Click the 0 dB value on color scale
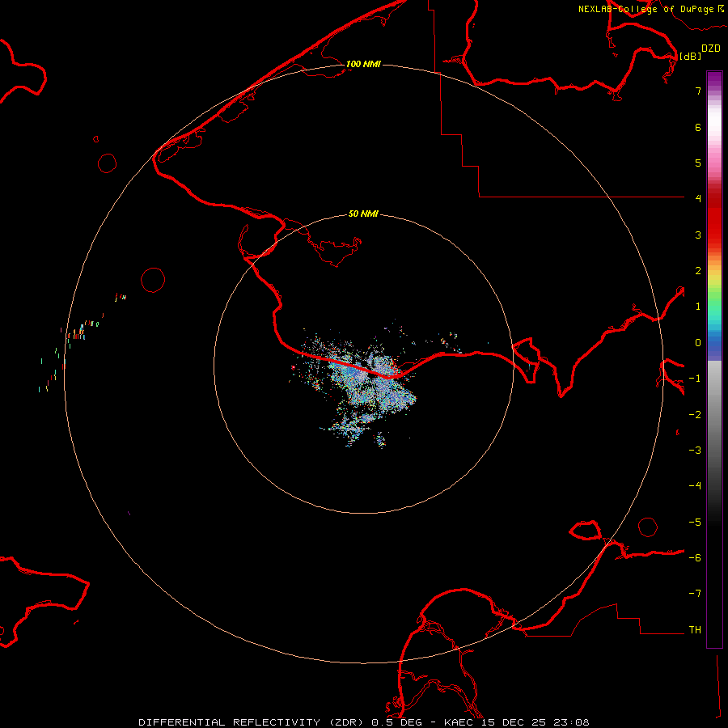This screenshot has width=728, height=728. coord(698,343)
